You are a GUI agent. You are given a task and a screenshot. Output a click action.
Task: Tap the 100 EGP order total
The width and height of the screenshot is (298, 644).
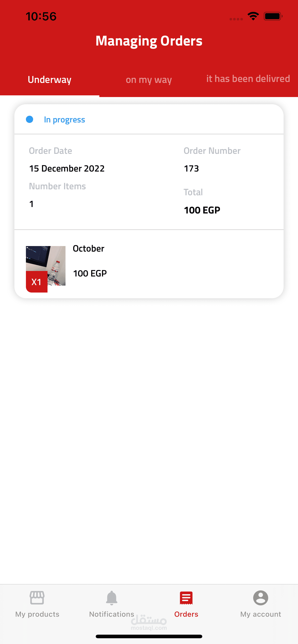(x=202, y=210)
